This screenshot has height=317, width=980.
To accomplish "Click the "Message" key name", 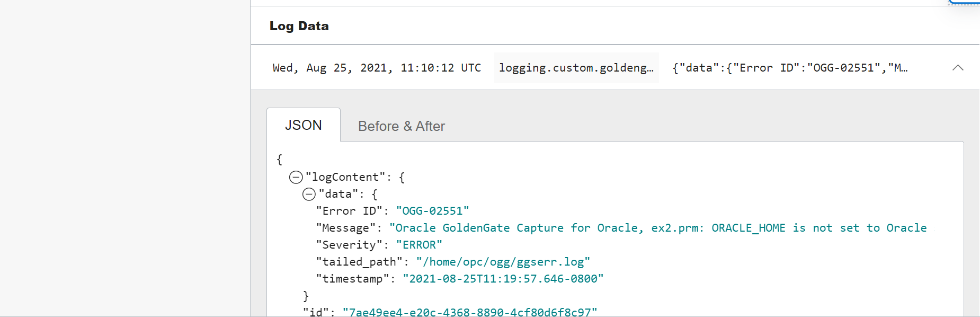I will (x=346, y=228).
